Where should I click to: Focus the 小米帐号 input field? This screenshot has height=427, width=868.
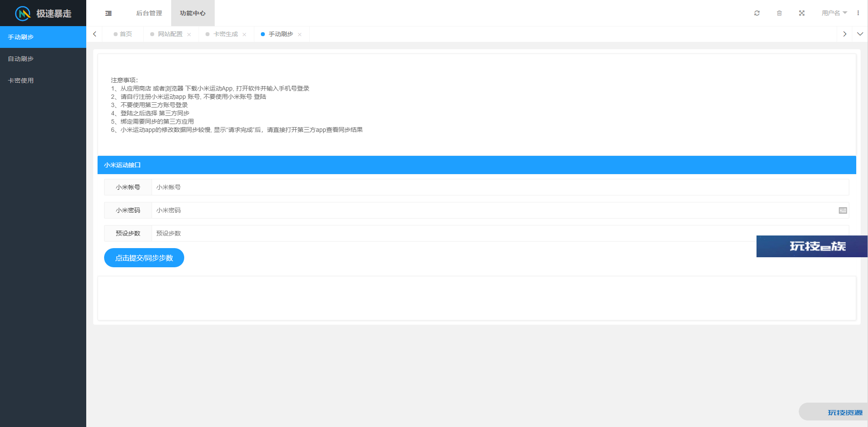(x=500, y=187)
